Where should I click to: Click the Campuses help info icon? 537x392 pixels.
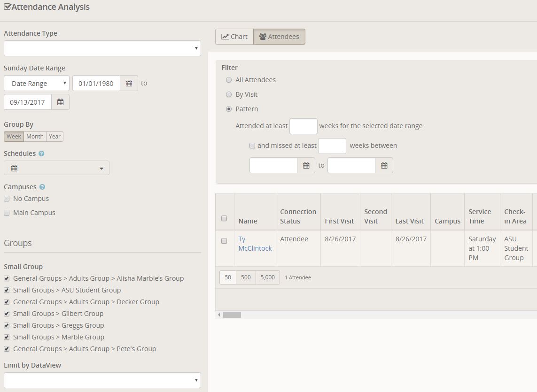(x=42, y=187)
